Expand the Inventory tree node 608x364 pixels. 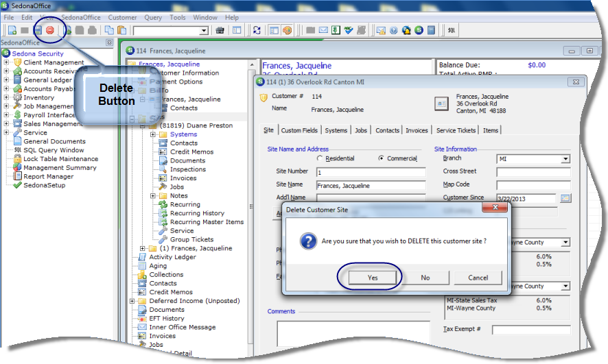pyautogui.click(x=6, y=97)
